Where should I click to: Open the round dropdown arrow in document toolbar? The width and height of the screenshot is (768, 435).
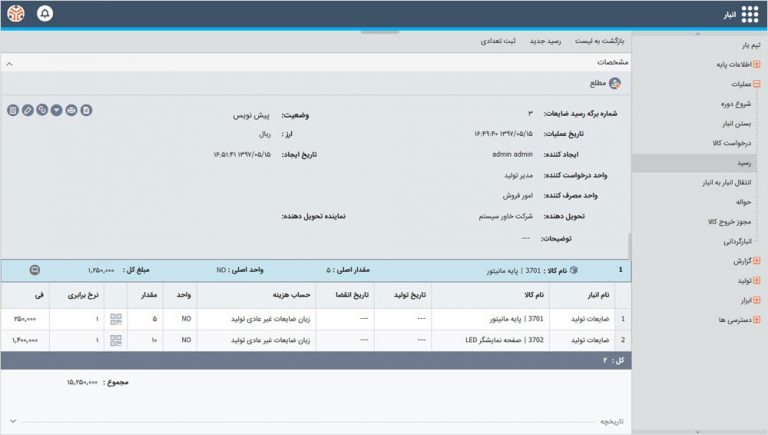coord(57,110)
